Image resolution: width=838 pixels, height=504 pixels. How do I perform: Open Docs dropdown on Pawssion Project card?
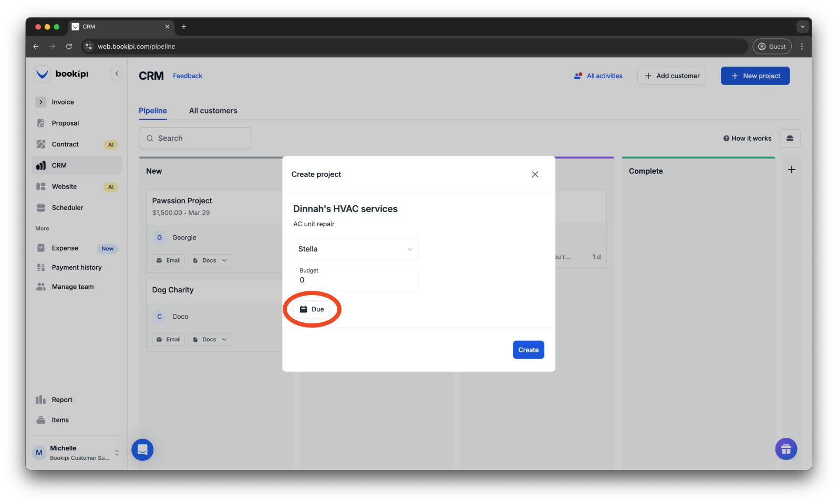pyautogui.click(x=210, y=260)
